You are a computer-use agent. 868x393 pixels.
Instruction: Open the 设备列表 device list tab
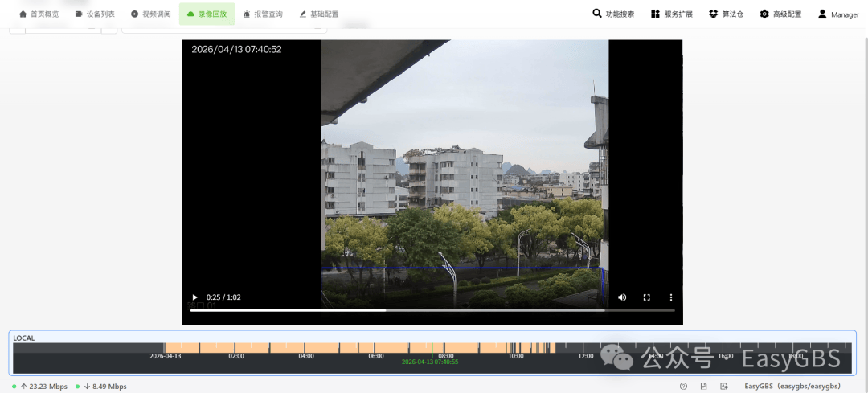point(95,14)
